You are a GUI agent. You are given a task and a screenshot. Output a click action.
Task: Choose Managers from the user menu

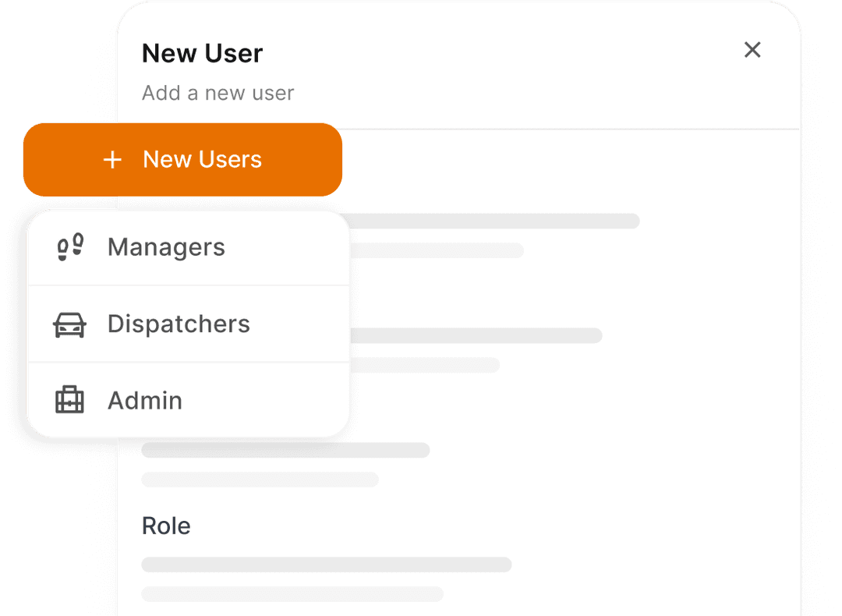coord(166,246)
